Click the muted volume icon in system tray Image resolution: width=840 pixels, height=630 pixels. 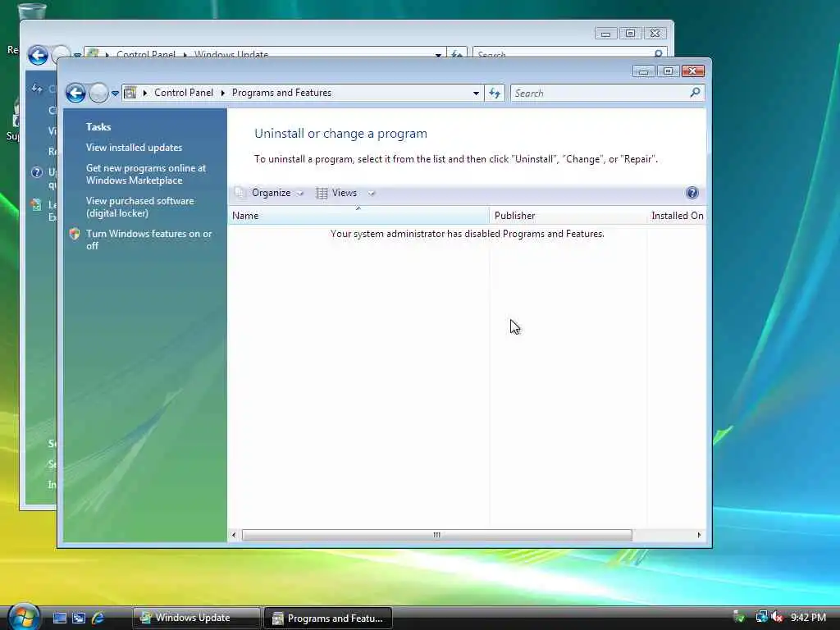tap(777, 617)
